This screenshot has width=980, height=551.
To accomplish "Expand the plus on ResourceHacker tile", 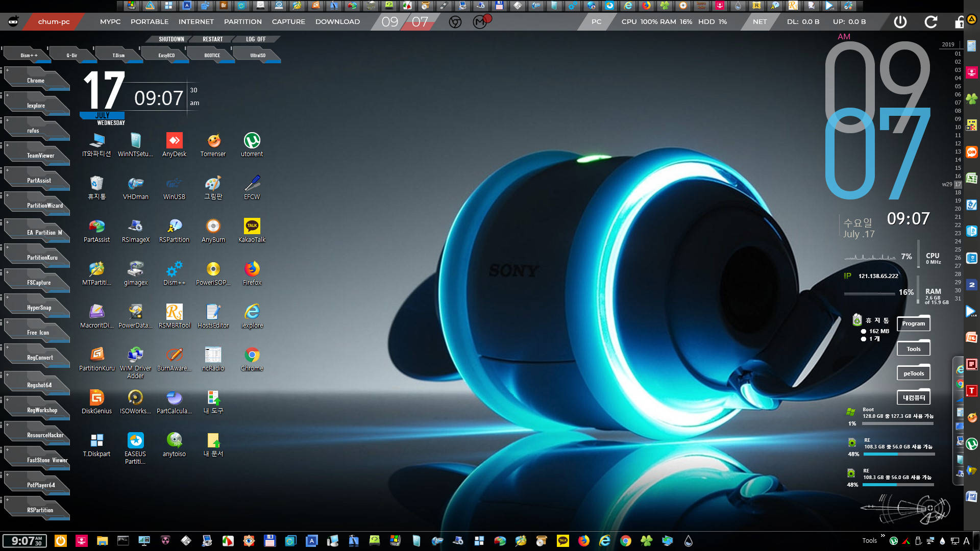I will coord(7,425).
